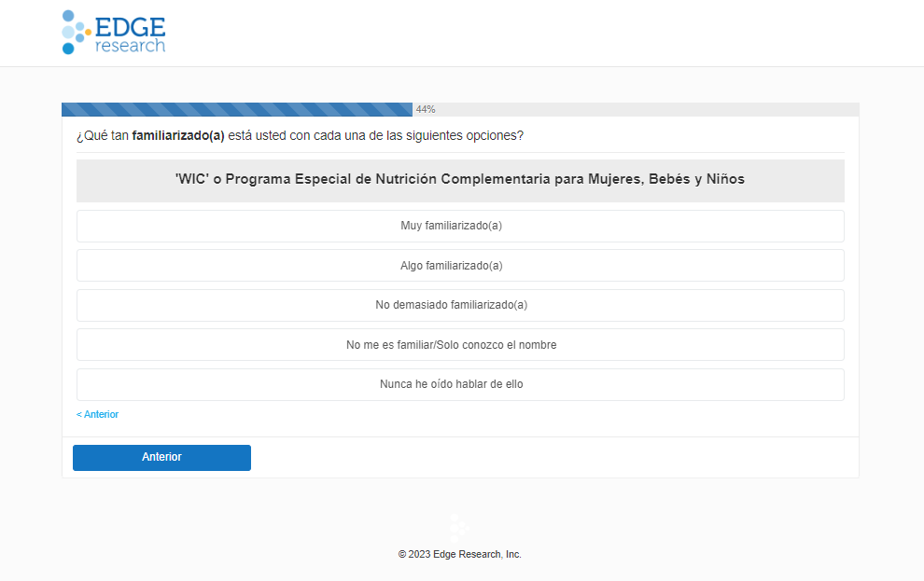The width and height of the screenshot is (924, 581).
Task: Follow the small '< Anterior' text link
Action: (97, 414)
